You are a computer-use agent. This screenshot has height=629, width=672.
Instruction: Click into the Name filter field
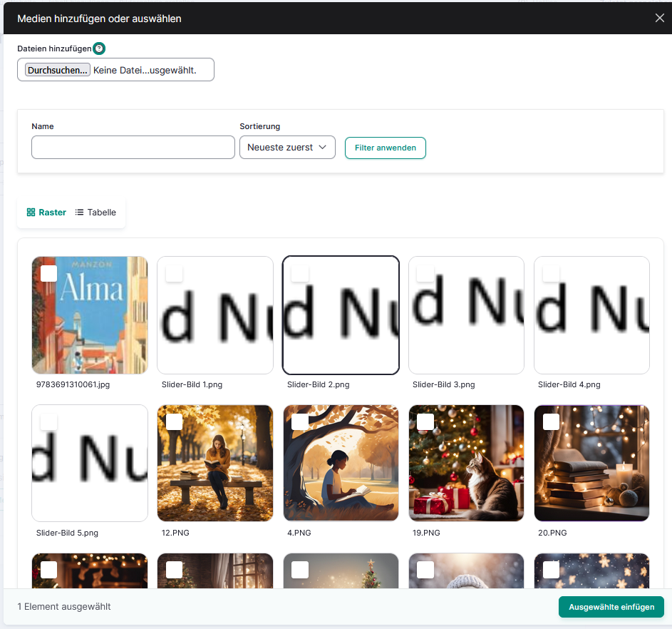point(133,148)
